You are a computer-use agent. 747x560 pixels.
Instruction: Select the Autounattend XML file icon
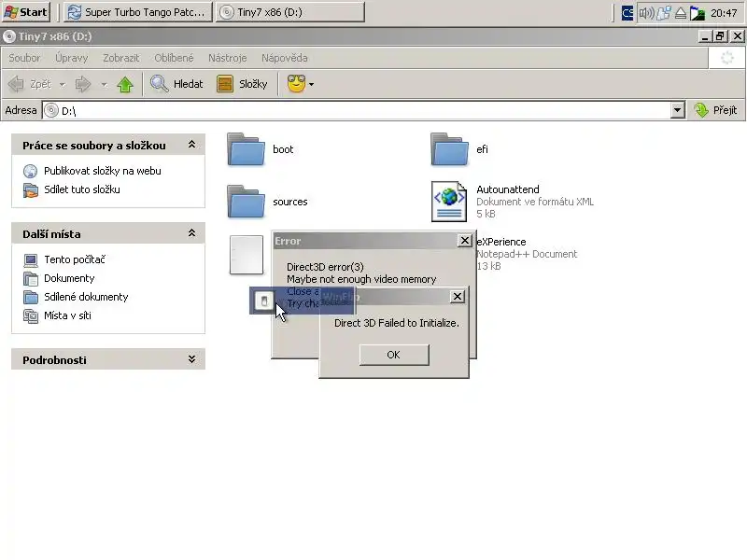click(x=449, y=202)
